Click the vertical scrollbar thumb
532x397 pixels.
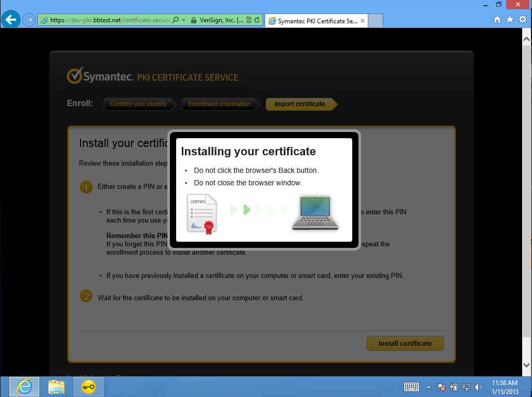pos(527,191)
